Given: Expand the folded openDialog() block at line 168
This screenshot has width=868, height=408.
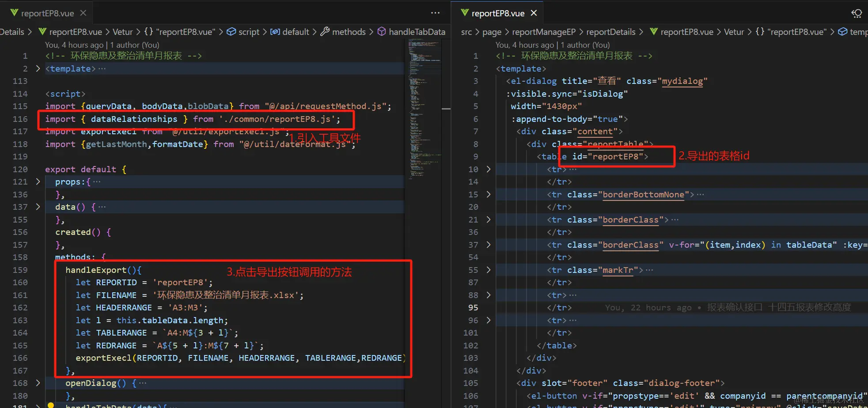Looking at the screenshot, I should 38,383.
